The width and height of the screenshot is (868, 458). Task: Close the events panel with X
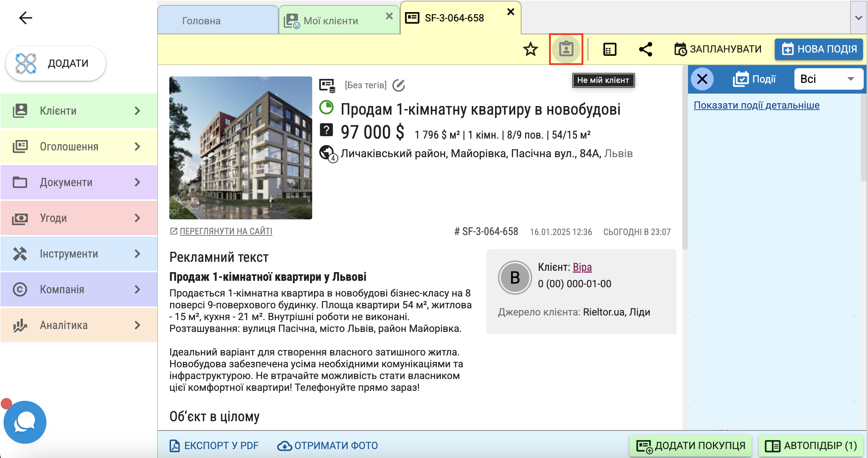tap(702, 79)
